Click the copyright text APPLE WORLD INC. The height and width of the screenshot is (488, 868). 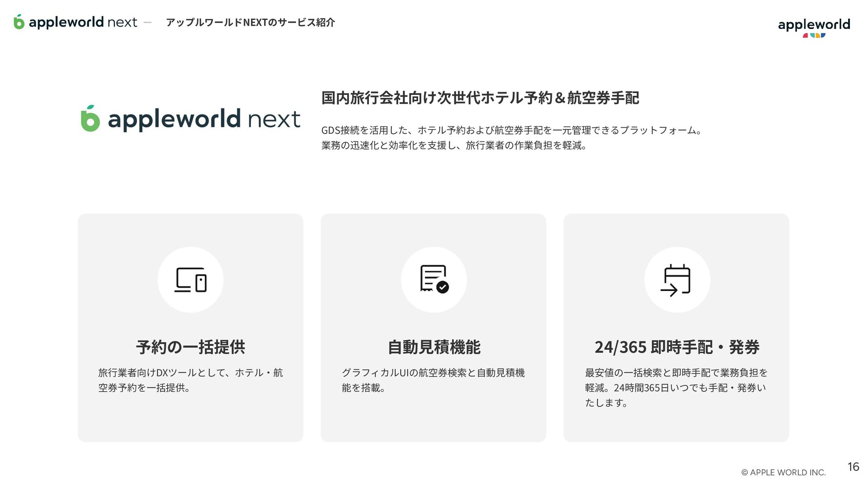(783, 473)
